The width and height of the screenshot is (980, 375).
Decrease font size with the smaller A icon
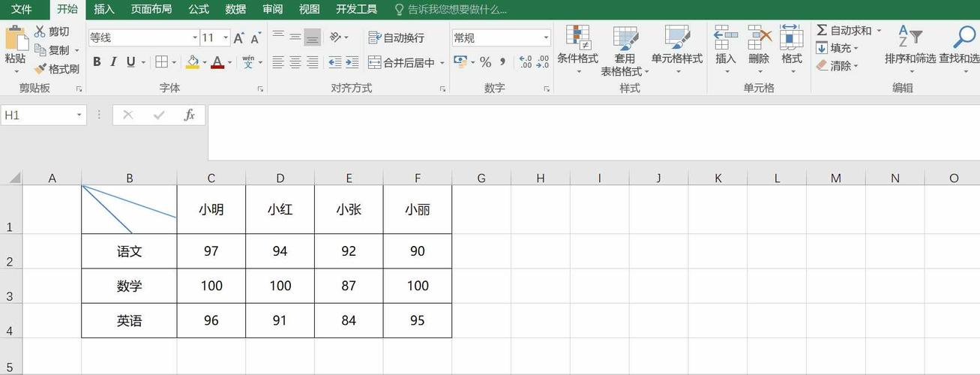[256, 37]
